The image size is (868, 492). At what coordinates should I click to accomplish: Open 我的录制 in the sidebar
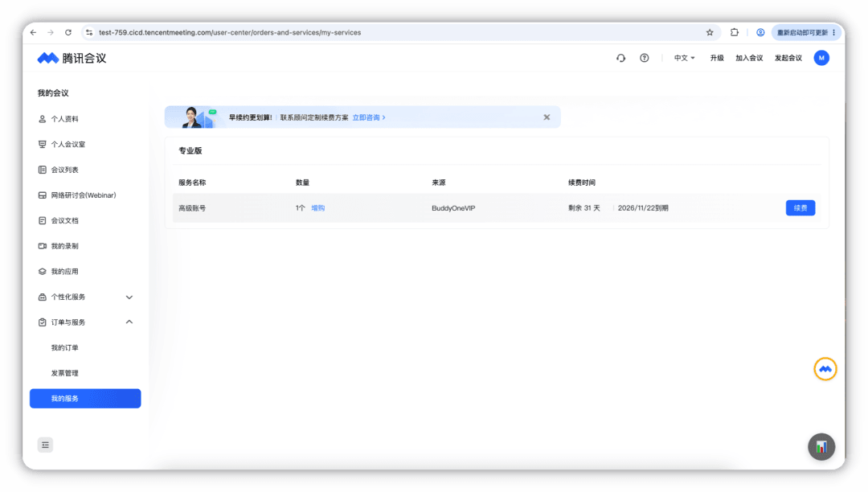pyautogui.click(x=85, y=246)
